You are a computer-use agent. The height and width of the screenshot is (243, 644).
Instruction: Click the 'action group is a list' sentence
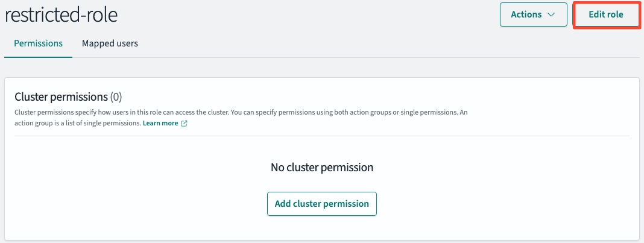(x=78, y=123)
